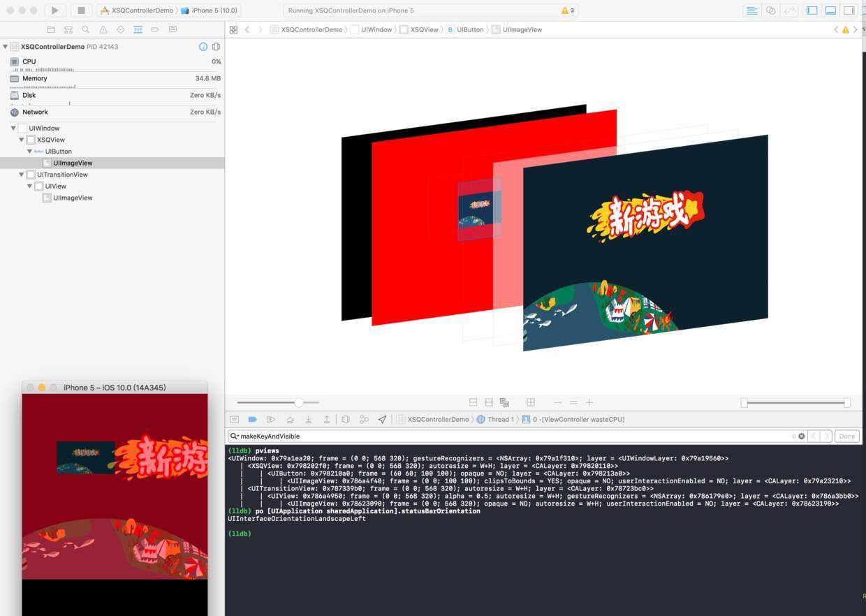Click the Simulate Location arrow icon
866x616 pixels.
click(x=382, y=420)
